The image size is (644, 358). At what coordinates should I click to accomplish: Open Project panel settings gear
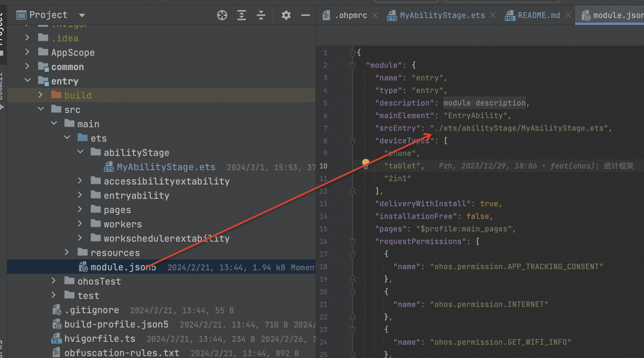[286, 15]
